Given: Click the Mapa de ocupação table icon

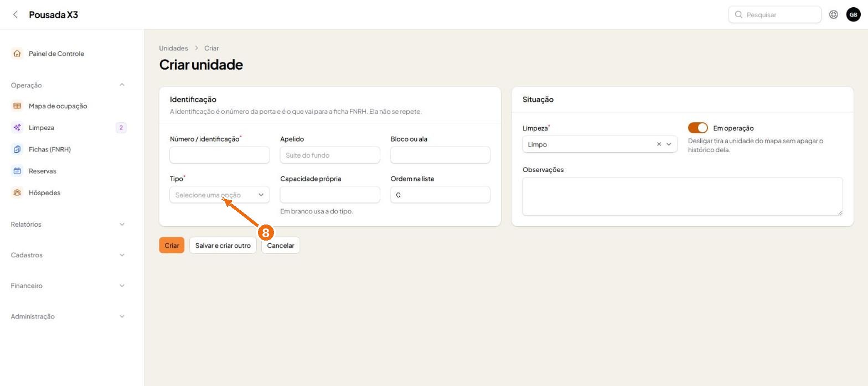Looking at the screenshot, I should click(x=17, y=106).
